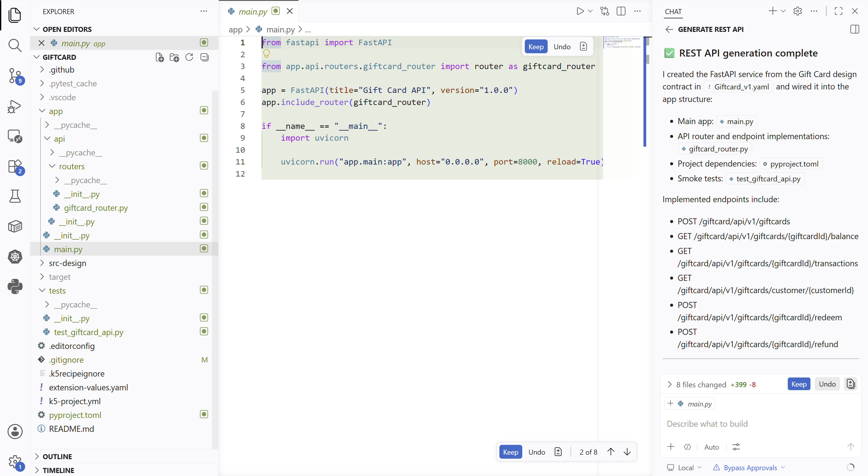Open the Kubernetes helm wheel view

click(15, 257)
